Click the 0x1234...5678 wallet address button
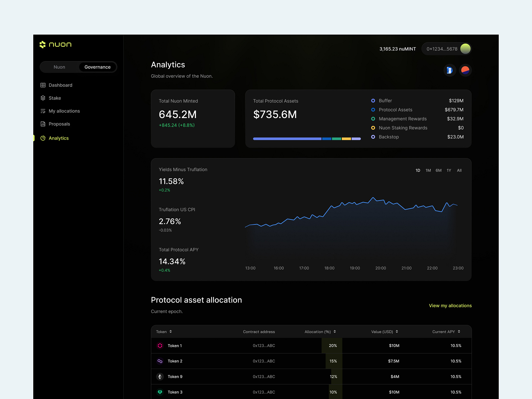532x399 pixels. (443, 49)
